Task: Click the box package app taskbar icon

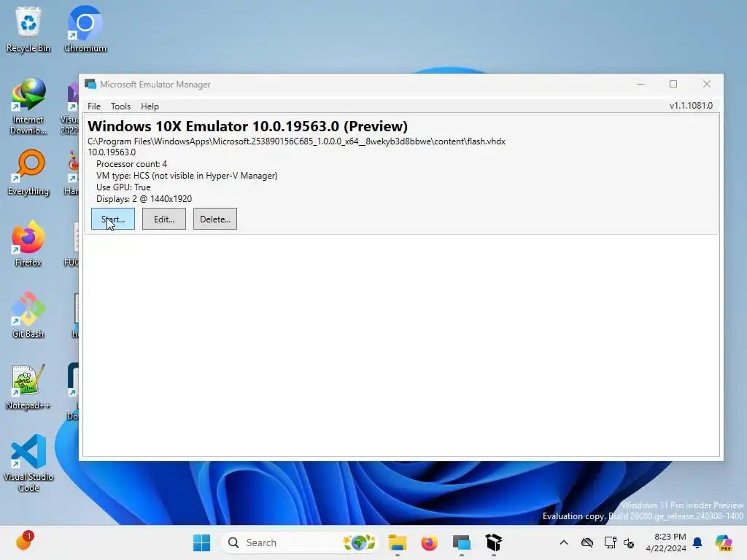Action: 494,542
